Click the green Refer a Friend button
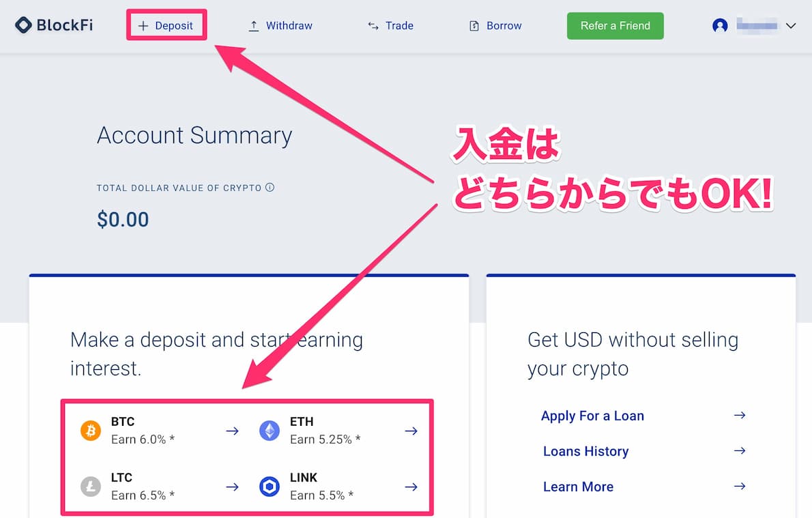 pos(615,26)
